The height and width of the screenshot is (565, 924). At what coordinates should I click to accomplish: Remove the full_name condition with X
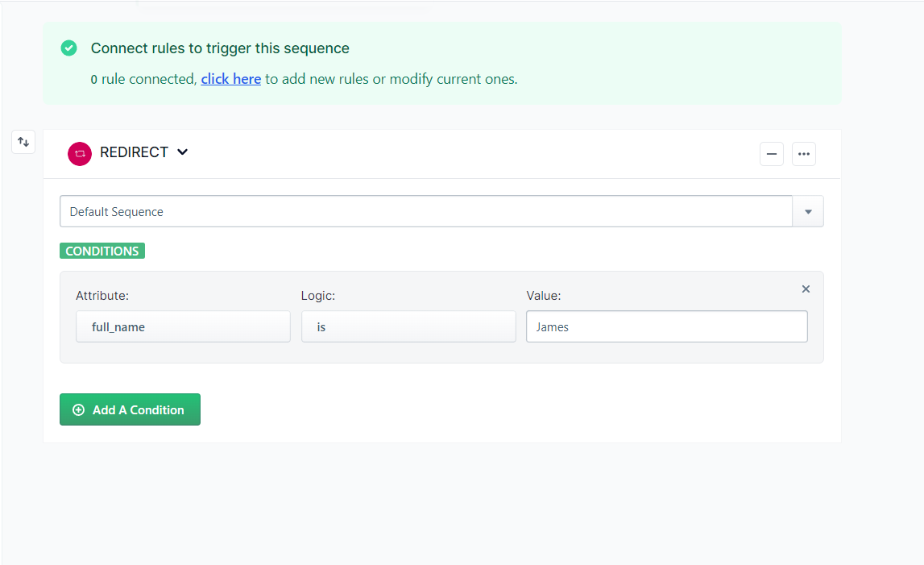point(806,289)
